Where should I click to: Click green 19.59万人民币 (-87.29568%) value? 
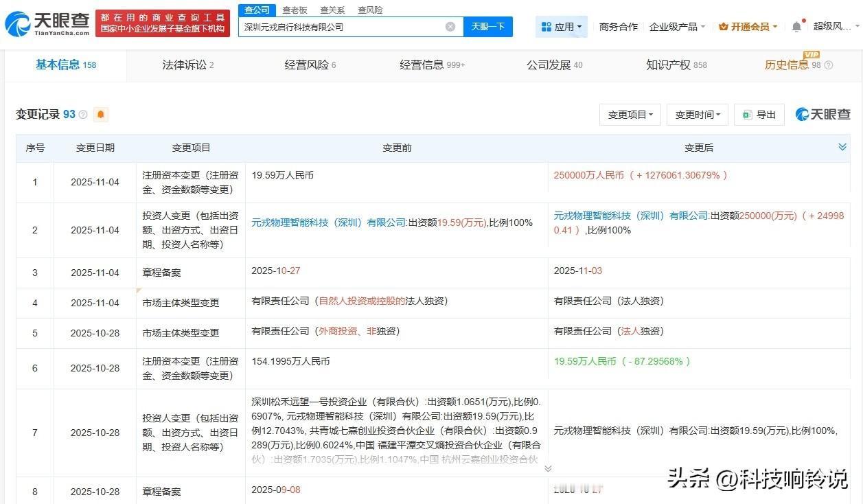[x=622, y=361]
